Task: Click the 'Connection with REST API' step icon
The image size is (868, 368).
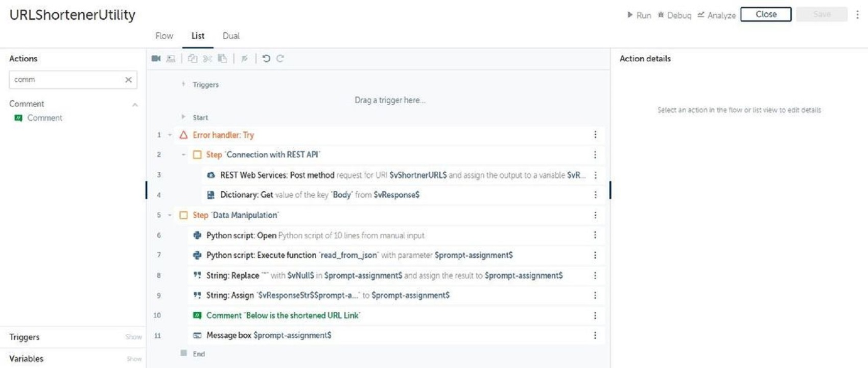Action: pyautogui.click(x=197, y=155)
